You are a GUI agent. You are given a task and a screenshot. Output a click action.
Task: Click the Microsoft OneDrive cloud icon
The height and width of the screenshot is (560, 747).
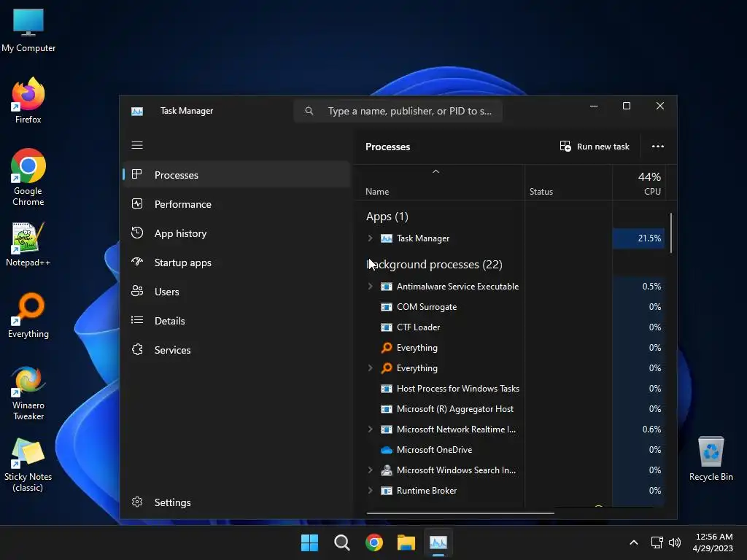tap(387, 450)
